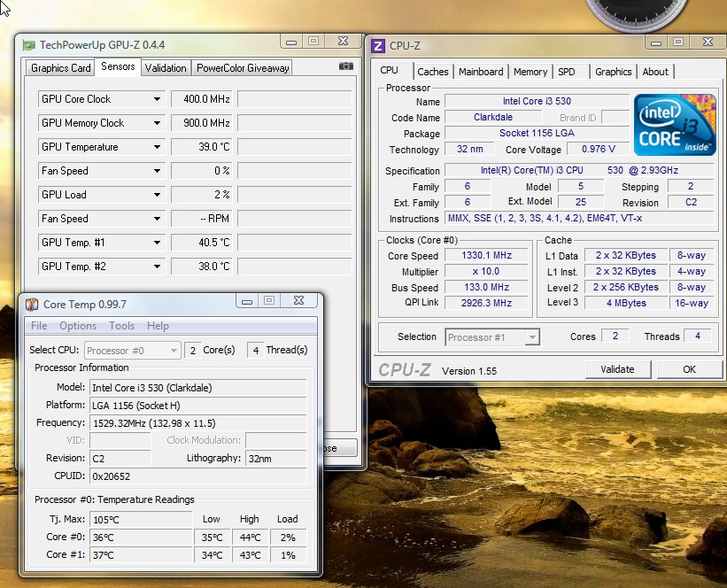The width and height of the screenshot is (727, 588).
Task: Click the GPU Core Clock 400.0 MHz value
Action: pos(202,99)
